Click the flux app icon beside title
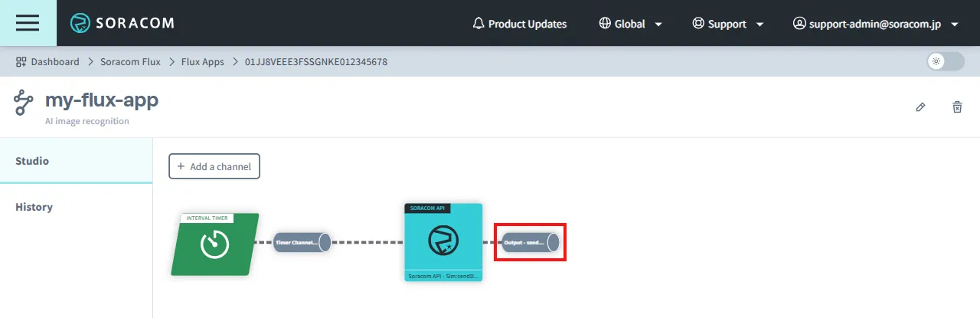Screen dimensions: 980x318 coord(24,102)
